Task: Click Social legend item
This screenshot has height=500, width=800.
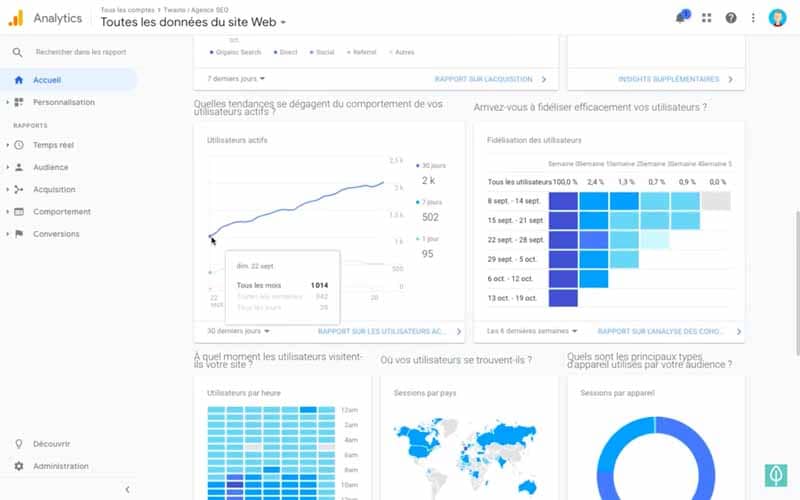Action: [322, 52]
